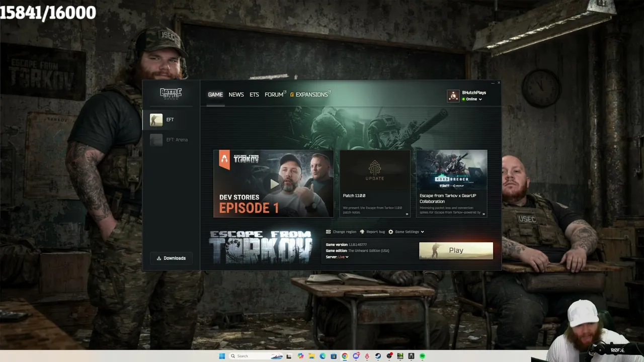Click the BHutchPlays username text
644x362 pixels.
pos(474,93)
